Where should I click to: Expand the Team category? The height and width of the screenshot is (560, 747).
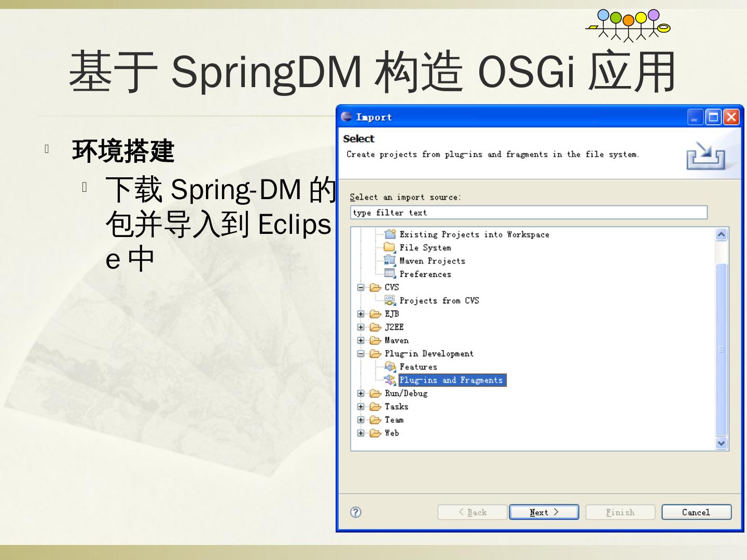(x=361, y=420)
